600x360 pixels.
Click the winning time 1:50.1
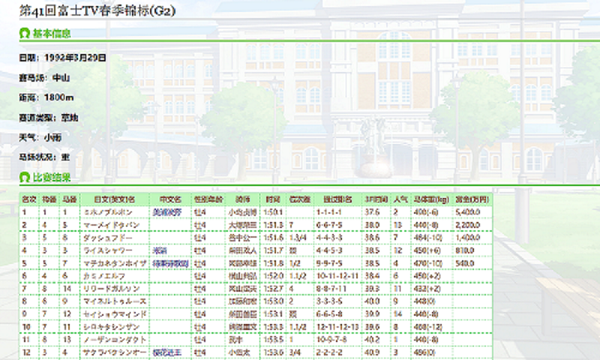(x=273, y=212)
